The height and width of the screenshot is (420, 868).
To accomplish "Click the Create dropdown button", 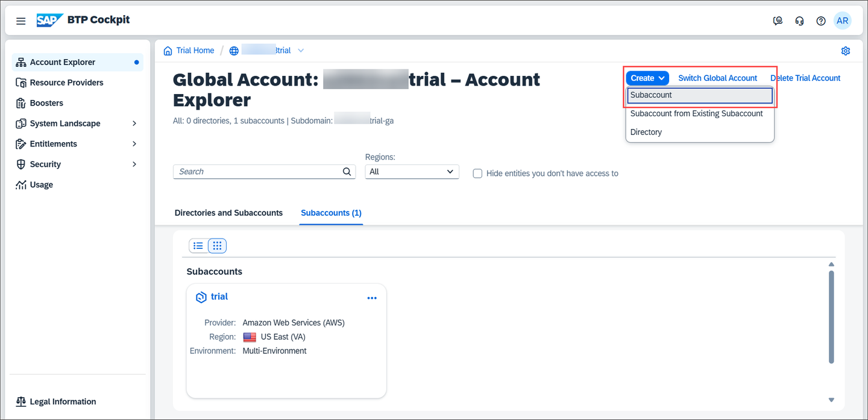I will point(647,78).
